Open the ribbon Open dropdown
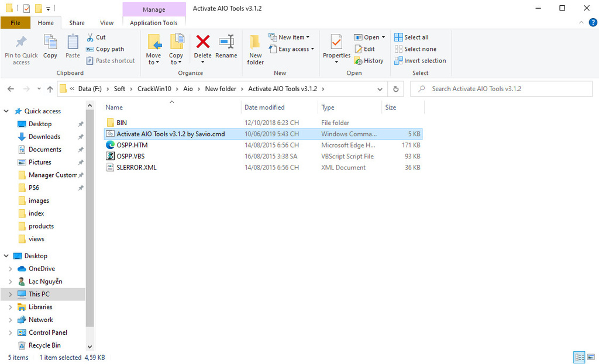 (x=370, y=37)
